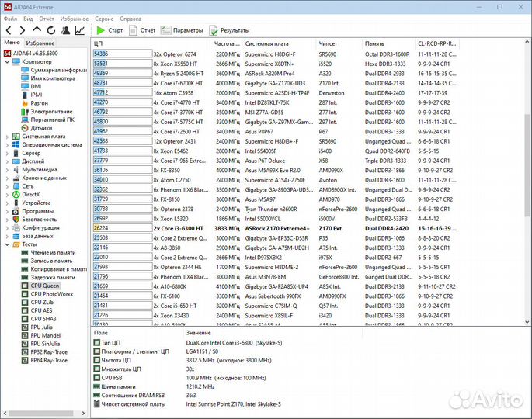Viewport: 532px width, 419px height.
Task: Click the user silhouette toolbar icon
Action: pyautogui.click(x=65, y=30)
